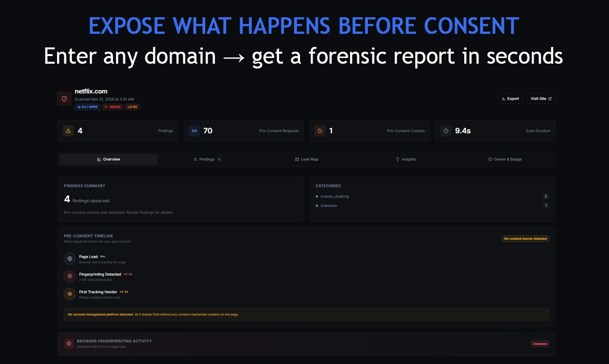Click the Scan Duration clock icon
The width and height of the screenshot is (609, 364).
click(446, 131)
